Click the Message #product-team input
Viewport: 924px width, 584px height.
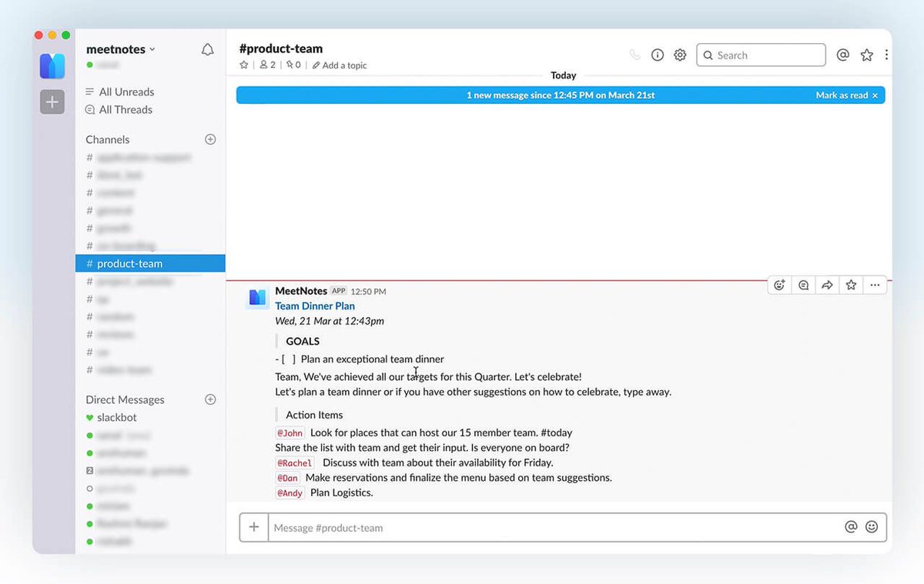pos(554,528)
